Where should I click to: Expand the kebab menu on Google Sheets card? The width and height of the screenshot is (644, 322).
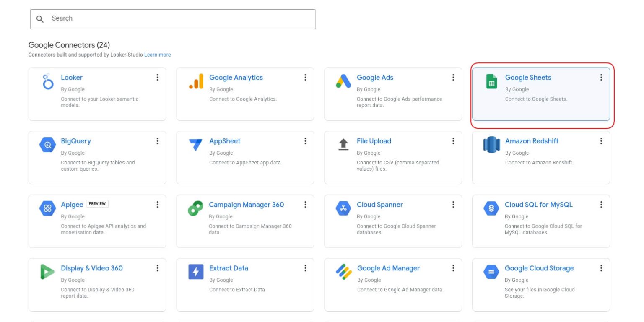tap(601, 78)
